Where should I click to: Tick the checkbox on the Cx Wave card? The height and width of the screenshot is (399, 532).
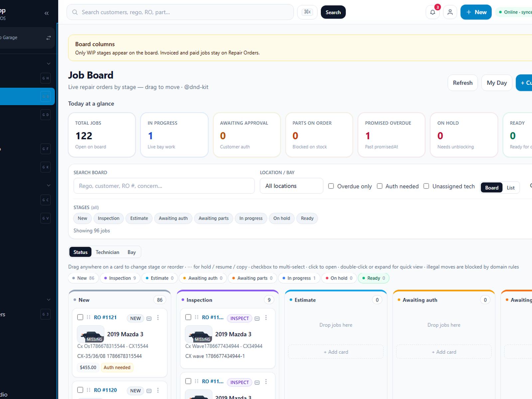point(188,317)
